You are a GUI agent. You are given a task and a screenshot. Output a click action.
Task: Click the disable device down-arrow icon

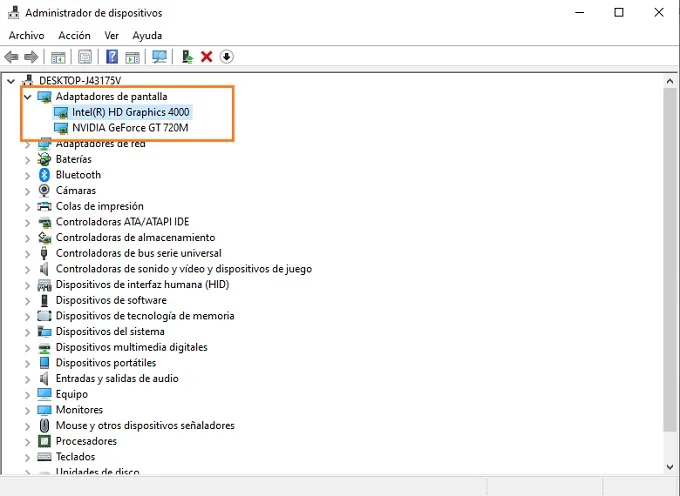[226, 57]
